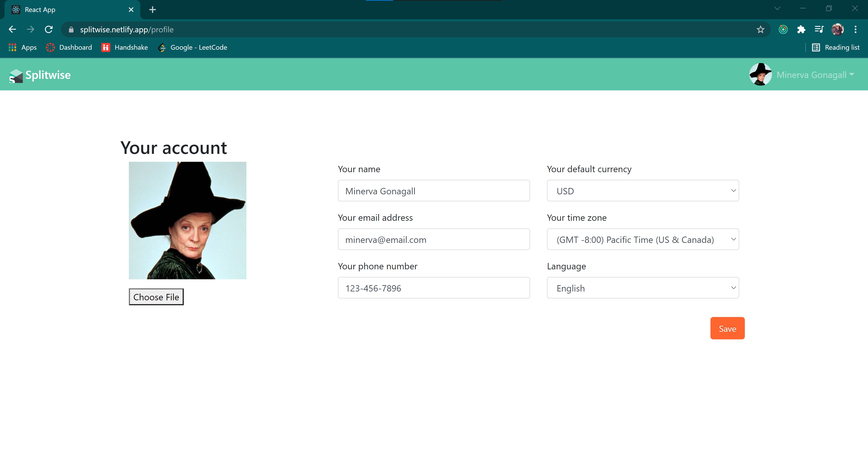Click the Choose File button

[x=156, y=297]
